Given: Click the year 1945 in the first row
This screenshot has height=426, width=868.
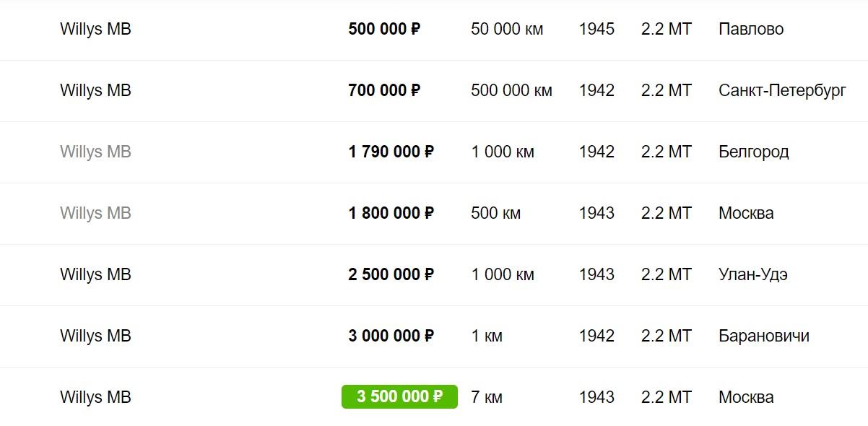Looking at the screenshot, I should tap(596, 30).
